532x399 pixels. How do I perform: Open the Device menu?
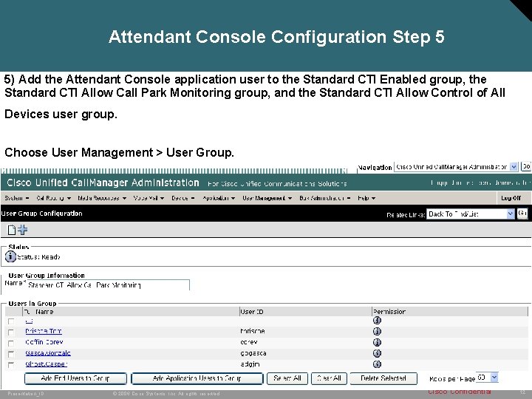click(183, 198)
